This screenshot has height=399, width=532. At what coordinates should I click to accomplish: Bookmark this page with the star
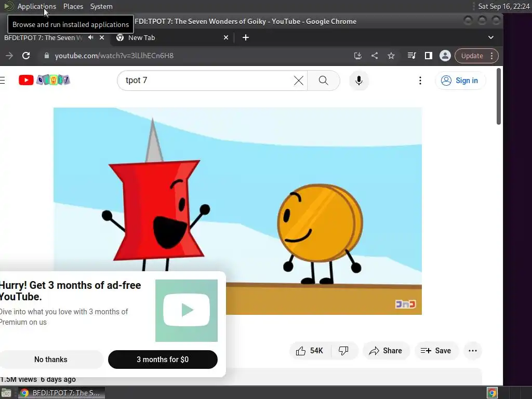[391, 56]
